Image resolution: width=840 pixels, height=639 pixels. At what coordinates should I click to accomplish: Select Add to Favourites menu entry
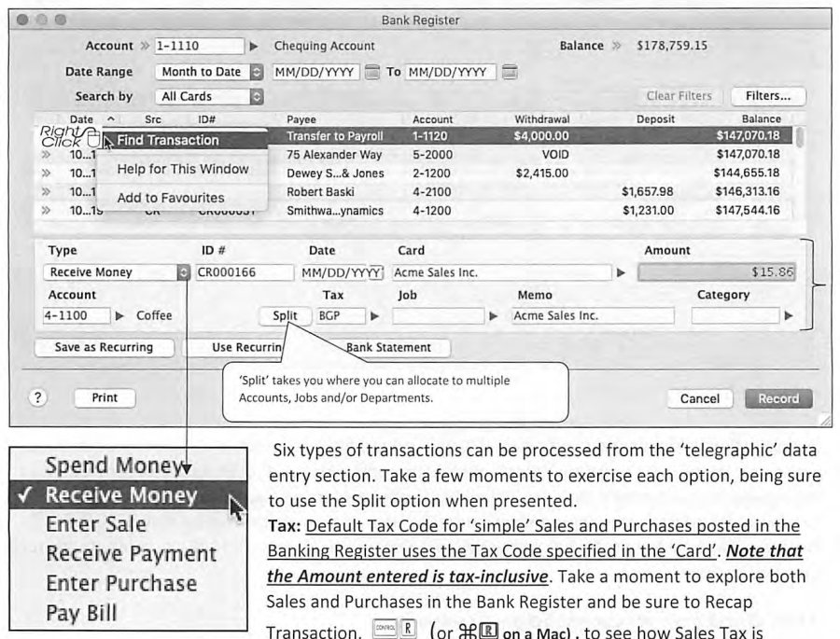[171, 198]
